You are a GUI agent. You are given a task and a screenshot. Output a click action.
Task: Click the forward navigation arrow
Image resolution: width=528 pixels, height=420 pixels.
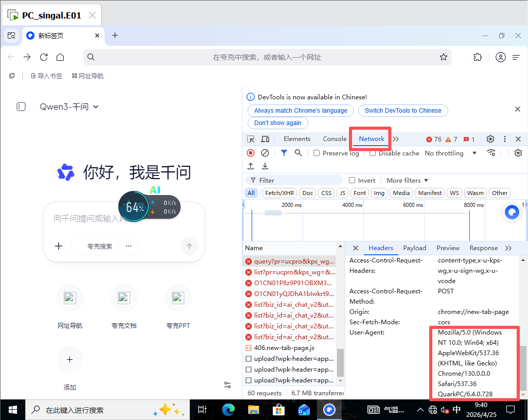point(27,57)
